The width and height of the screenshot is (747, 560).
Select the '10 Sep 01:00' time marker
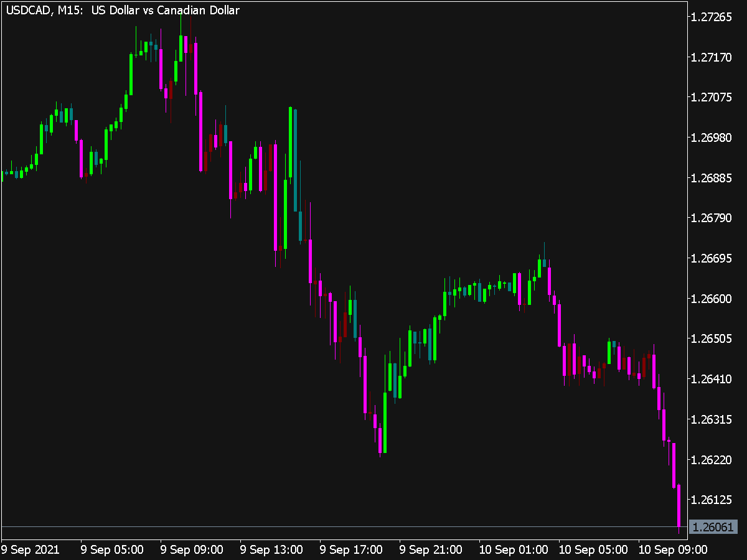tap(514, 550)
